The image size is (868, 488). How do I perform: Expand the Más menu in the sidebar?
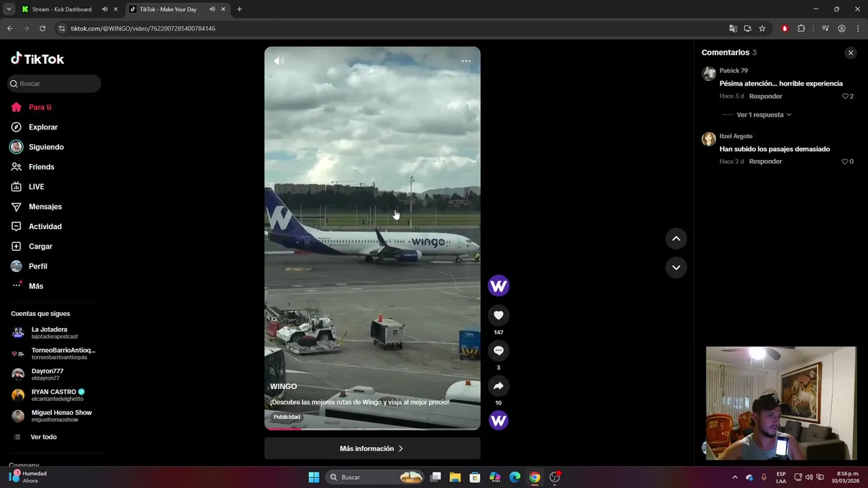(27, 286)
